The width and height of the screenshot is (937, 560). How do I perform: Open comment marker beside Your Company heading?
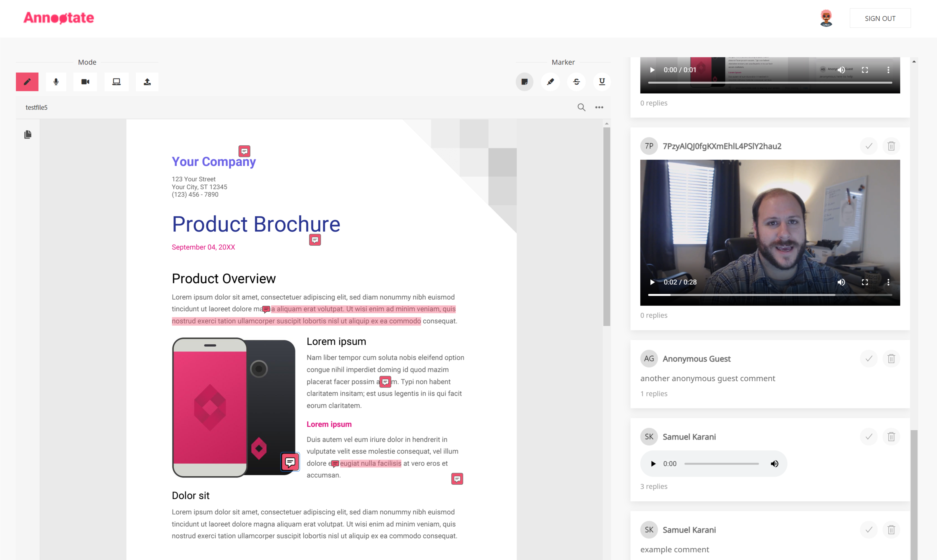[244, 151]
